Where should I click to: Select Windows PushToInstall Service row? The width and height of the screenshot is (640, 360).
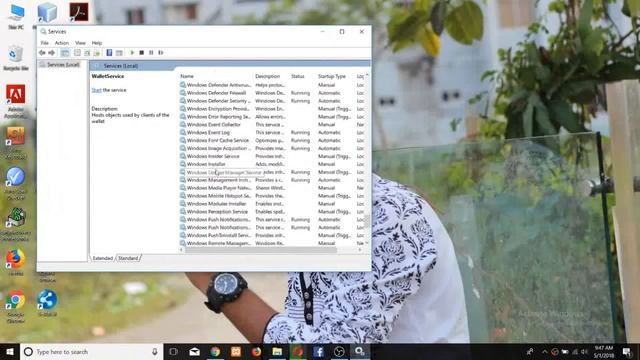pyautogui.click(x=271, y=236)
